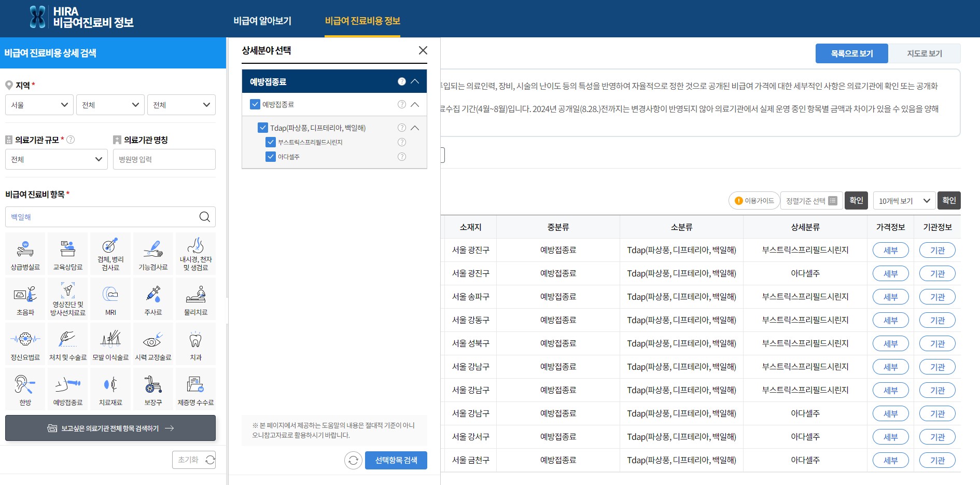Switch to 목록으로 보기 tab
The image size is (980, 485).
tap(852, 53)
